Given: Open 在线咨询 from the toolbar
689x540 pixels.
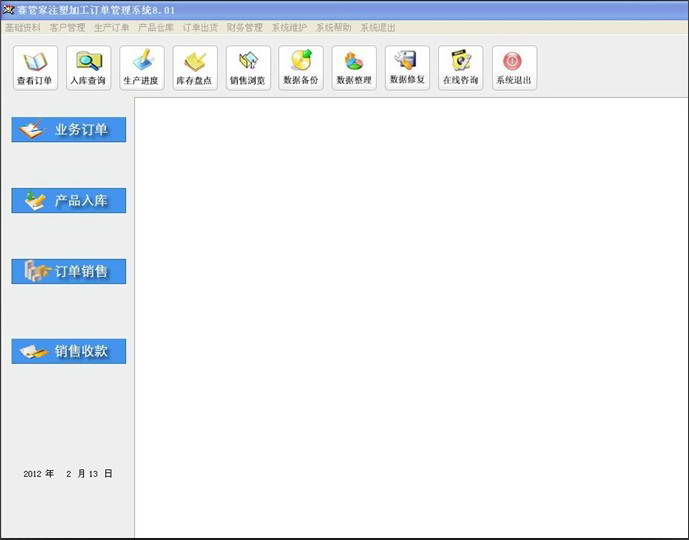Looking at the screenshot, I should click(461, 68).
